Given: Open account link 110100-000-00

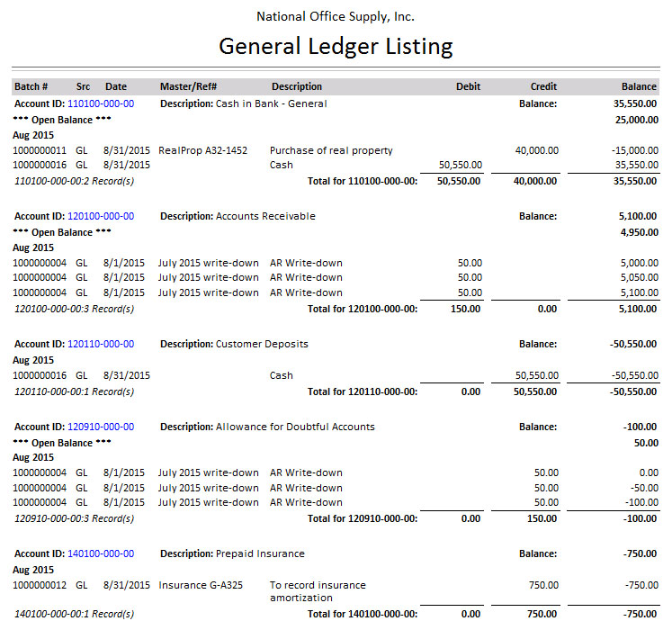Looking at the screenshot, I should [x=101, y=103].
